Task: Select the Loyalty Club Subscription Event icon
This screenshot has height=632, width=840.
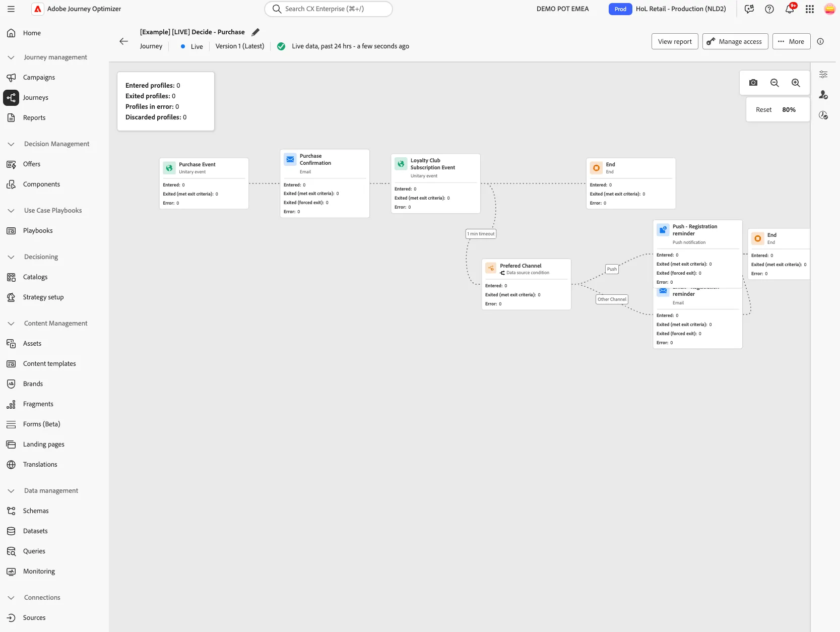Action: [x=401, y=163]
